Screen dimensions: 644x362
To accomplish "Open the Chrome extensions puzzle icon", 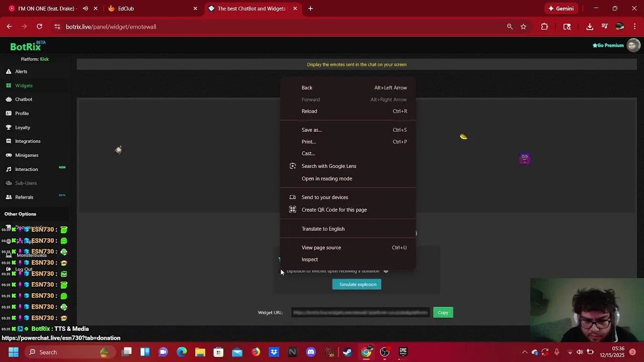I will pyautogui.click(x=544, y=27).
